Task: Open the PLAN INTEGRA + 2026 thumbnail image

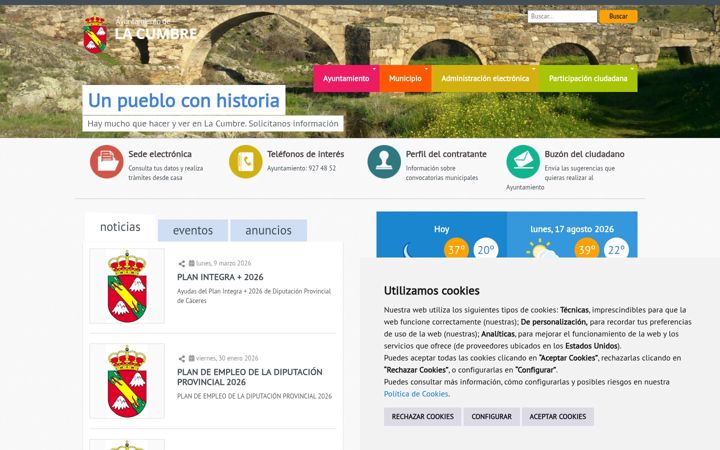Action: (x=127, y=286)
